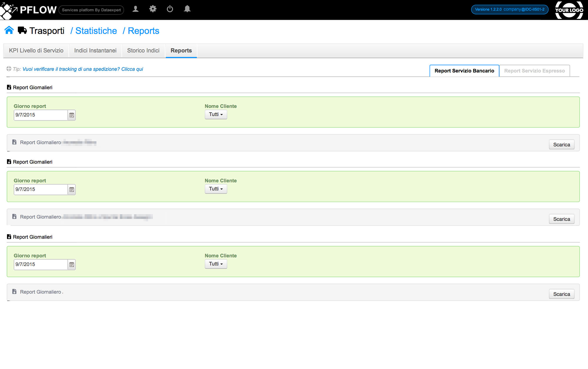The width and height of the screenshot is (588, 369).
Task: Click the first Giorno report date field
Action: coord(41,115)
